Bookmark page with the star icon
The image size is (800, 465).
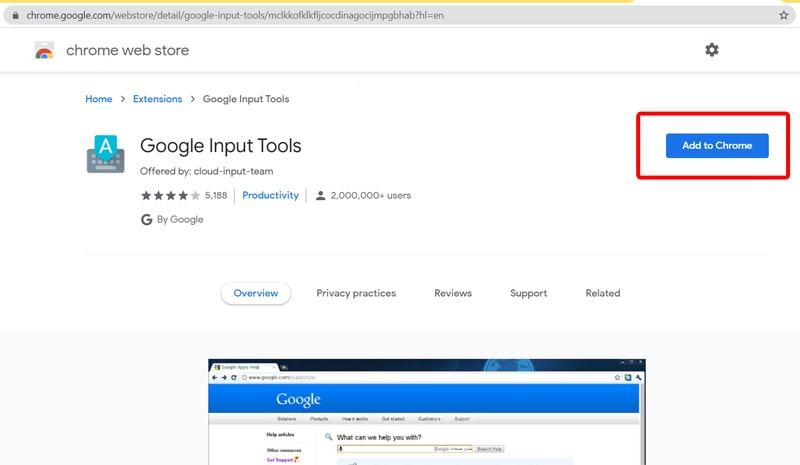(x=784, y=15)
